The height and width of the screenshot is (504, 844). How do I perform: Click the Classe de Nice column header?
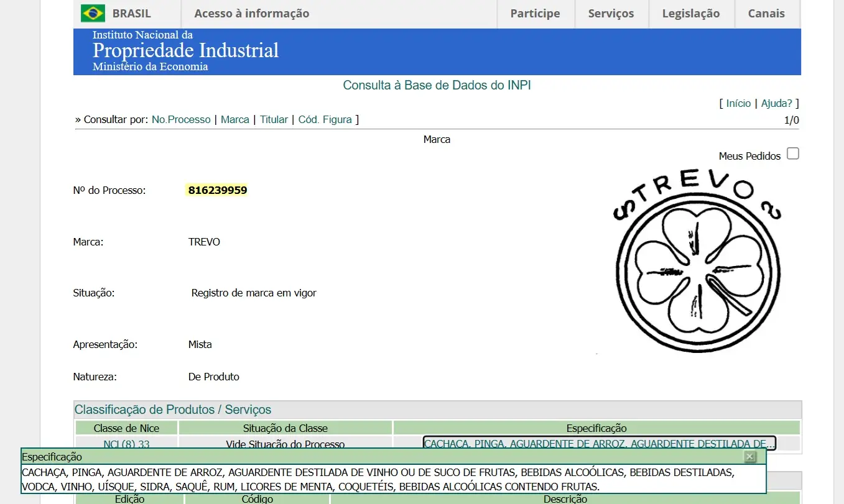126,428
